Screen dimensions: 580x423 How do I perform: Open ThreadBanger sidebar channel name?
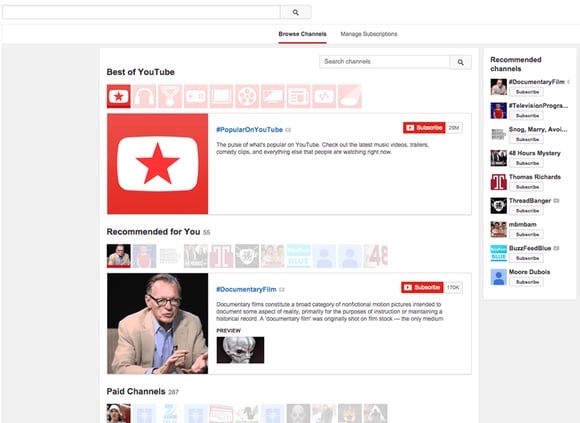coord(530,200)
